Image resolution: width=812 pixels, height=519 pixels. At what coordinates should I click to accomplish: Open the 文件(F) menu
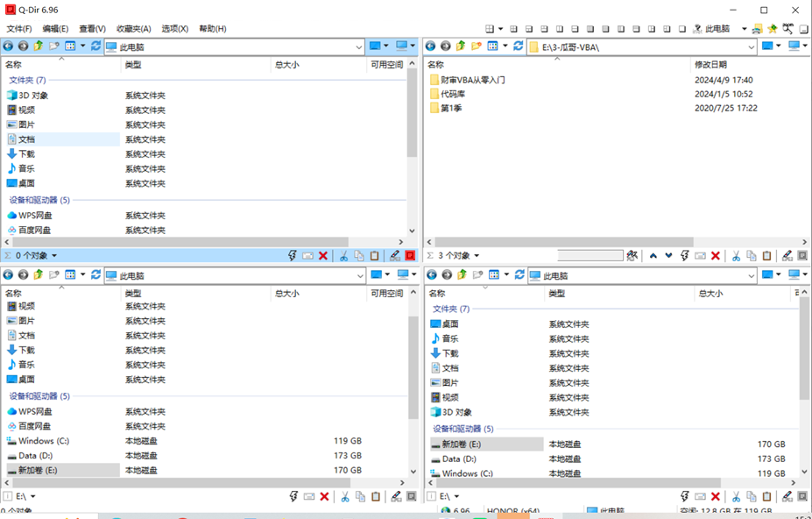[x=18, y=29]
